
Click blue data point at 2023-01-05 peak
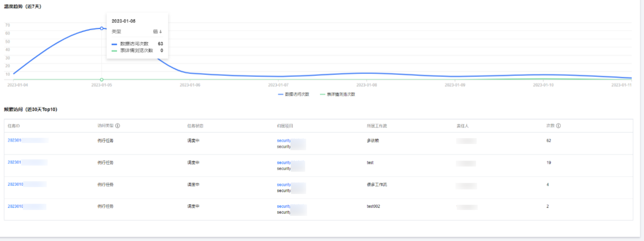(102, 28)
